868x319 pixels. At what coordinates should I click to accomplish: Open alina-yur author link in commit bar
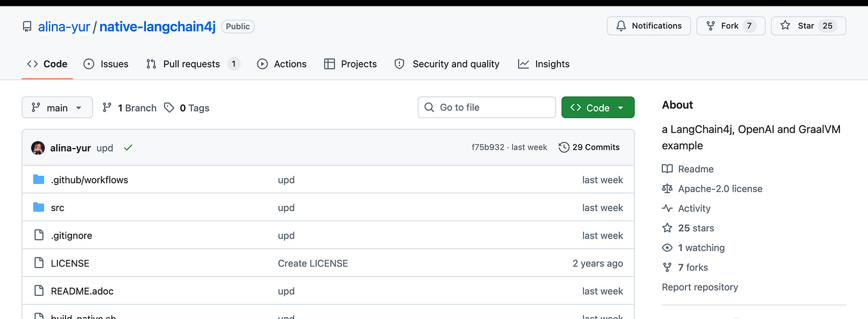pyautogui.click(x=70, y=148)
